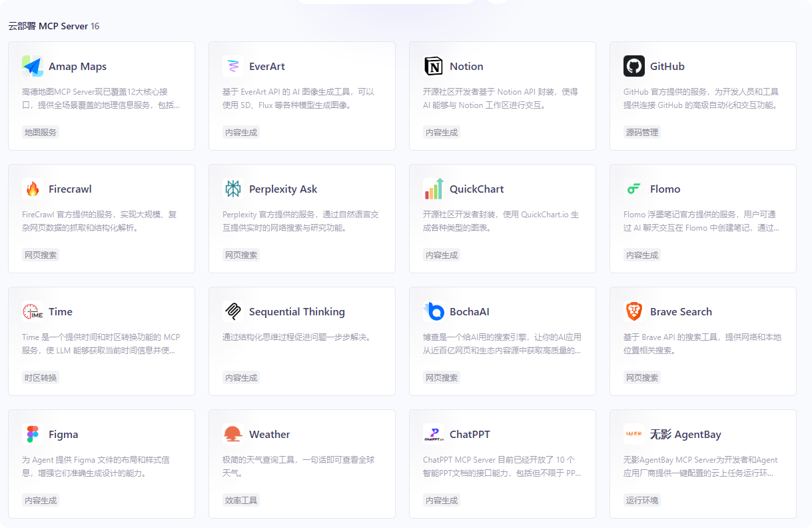This screenshot has height=528, width=812.
Task: Click the Notion logo icon
Action: tap(434, 66)
